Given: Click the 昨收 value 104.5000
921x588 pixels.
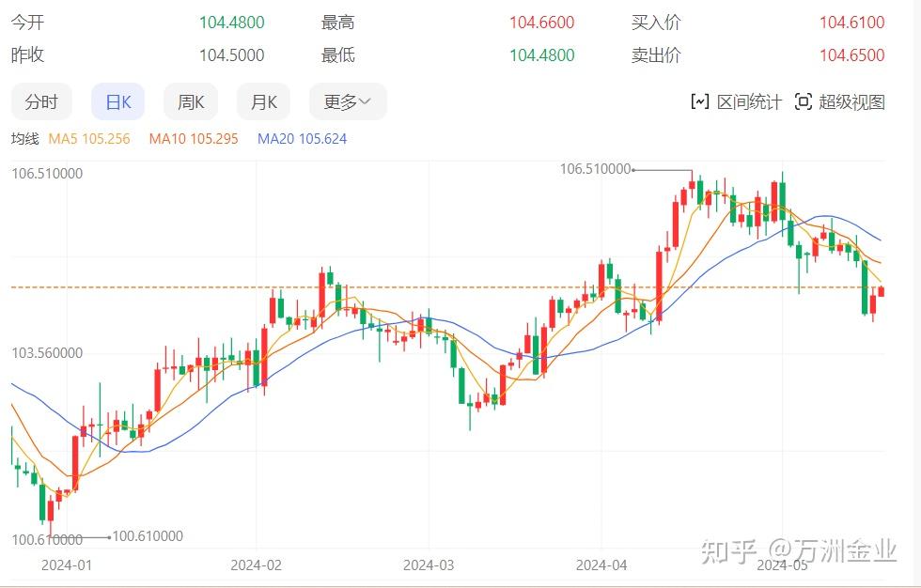Looking at the screenshot, I should pos(231,55).
